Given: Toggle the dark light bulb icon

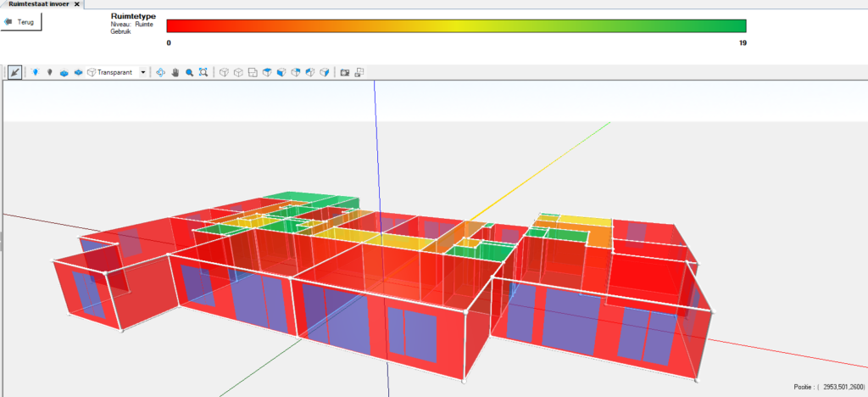Looking at the screenshot, I should point(49,73).
